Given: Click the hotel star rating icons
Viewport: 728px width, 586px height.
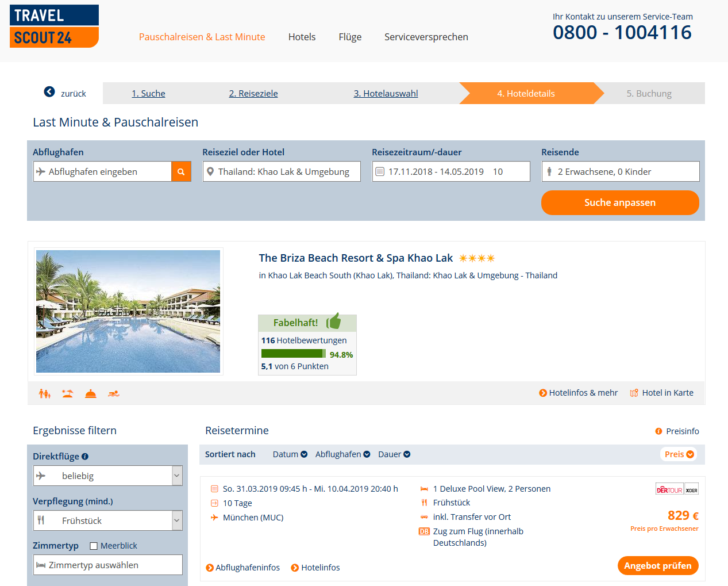Looking at the screenshot, I should pos(477,258).
